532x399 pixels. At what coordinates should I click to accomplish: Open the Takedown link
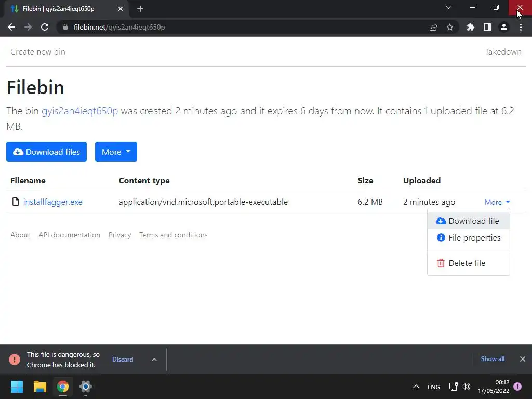click(x=503, y=51)
